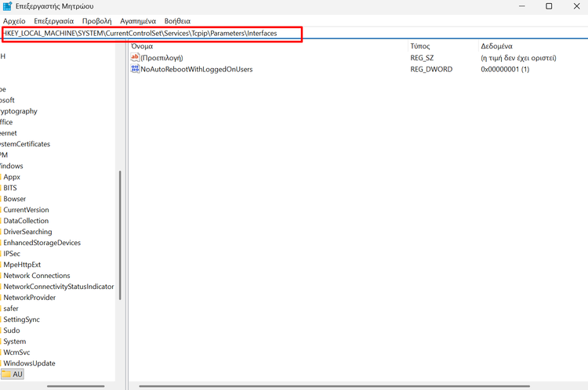
Task: Select the CurrentVersion key
Action: [26, 210]
